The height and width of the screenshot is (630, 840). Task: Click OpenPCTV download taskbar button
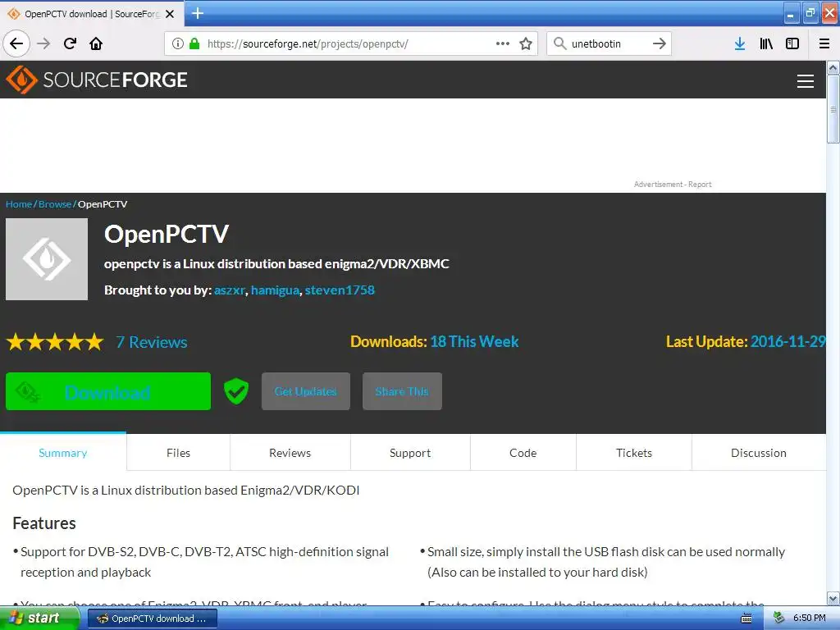coord(152,619)
